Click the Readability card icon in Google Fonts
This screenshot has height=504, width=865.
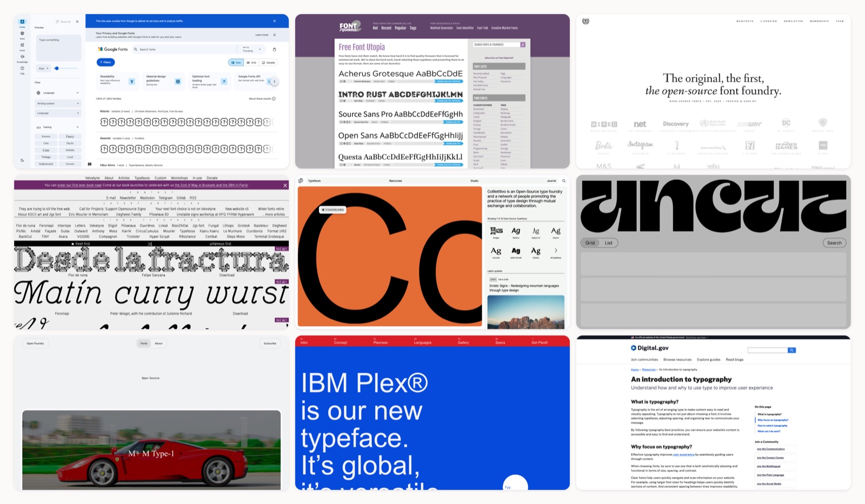(x=131, y=81)
